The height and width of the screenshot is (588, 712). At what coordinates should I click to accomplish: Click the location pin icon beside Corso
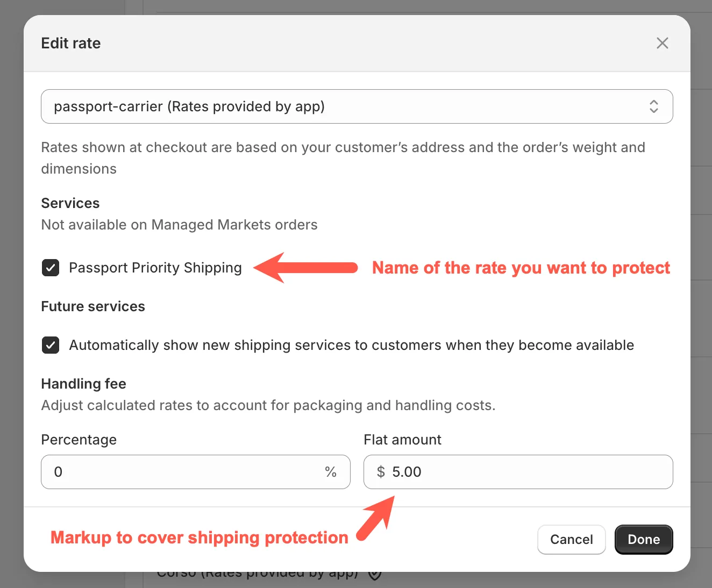tap(375, 573)
